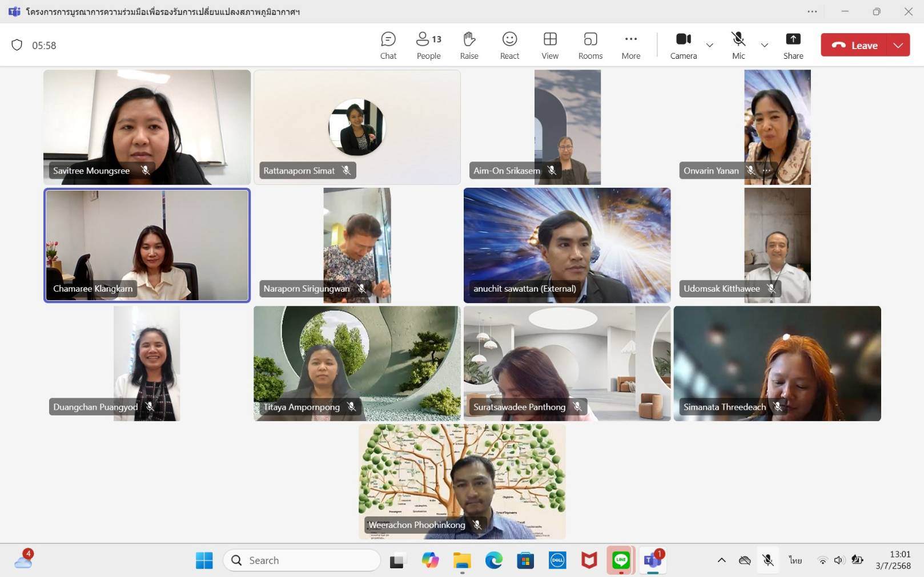Click the shield meeting security icon
This screenshot has width=924, height=577.
coord(17,45)
